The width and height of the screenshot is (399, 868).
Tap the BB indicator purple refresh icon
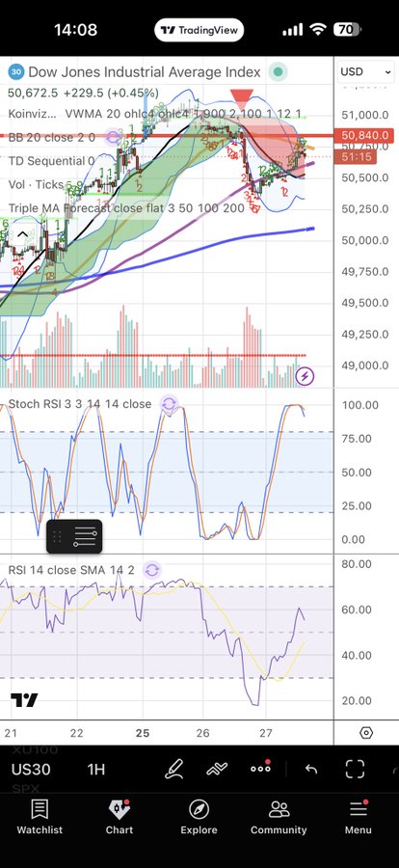pos(114,137)
